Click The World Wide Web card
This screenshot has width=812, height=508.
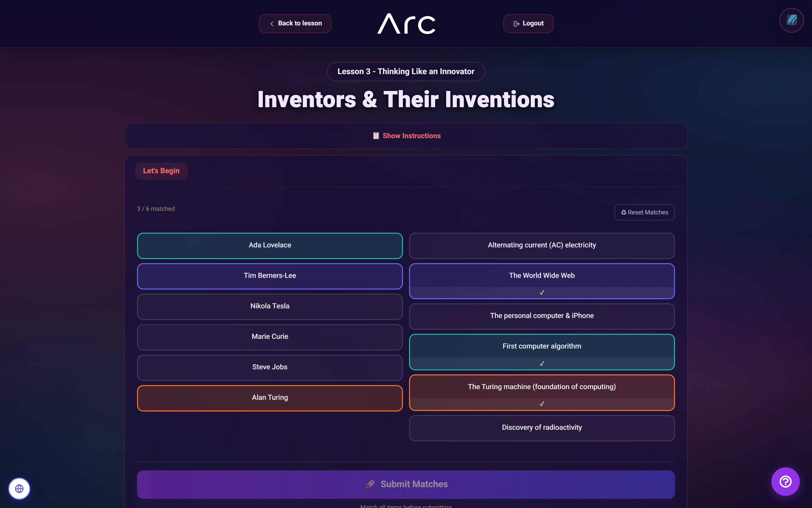click(x=542, y=281)
